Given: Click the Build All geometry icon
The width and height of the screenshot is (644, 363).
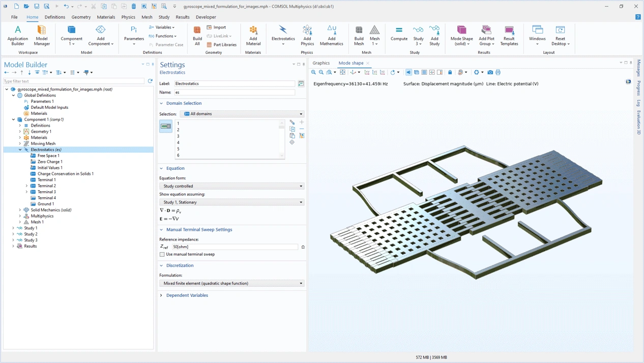Looking at the screenshot, I should click(197, 35).
